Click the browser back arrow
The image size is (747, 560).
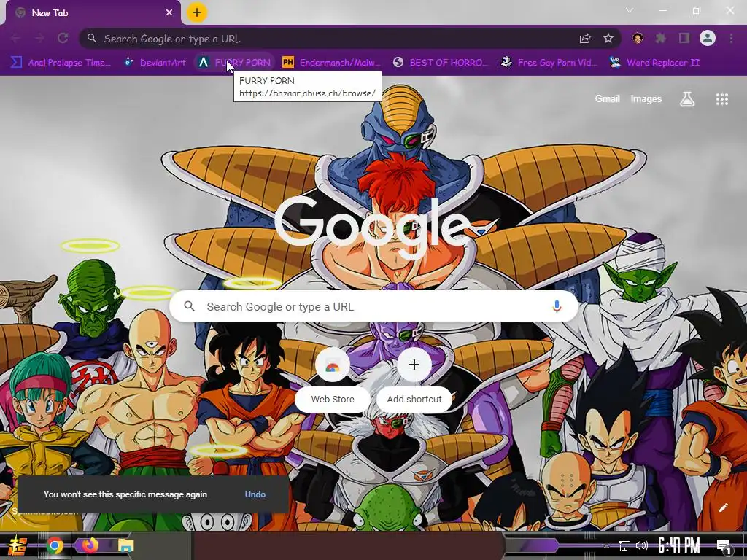click(16, 39)
